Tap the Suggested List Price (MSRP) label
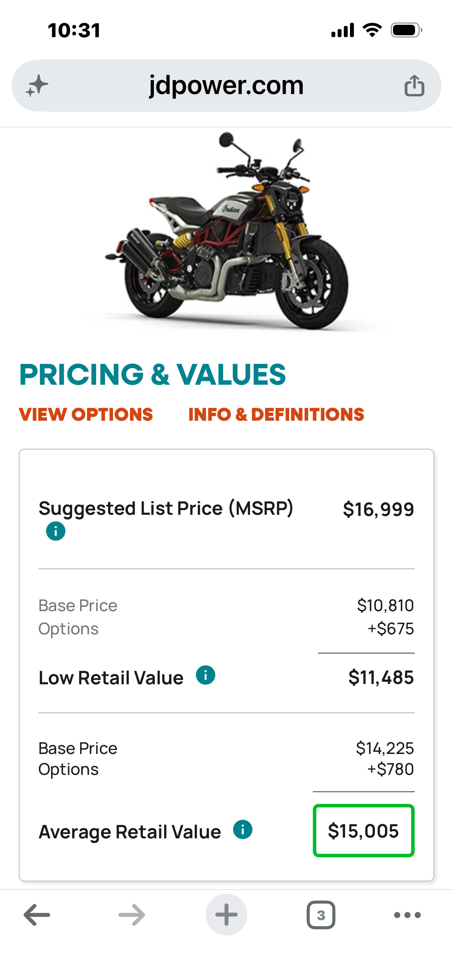The height and width of the screenshot is (980, 453). click(x=166, y=509)
